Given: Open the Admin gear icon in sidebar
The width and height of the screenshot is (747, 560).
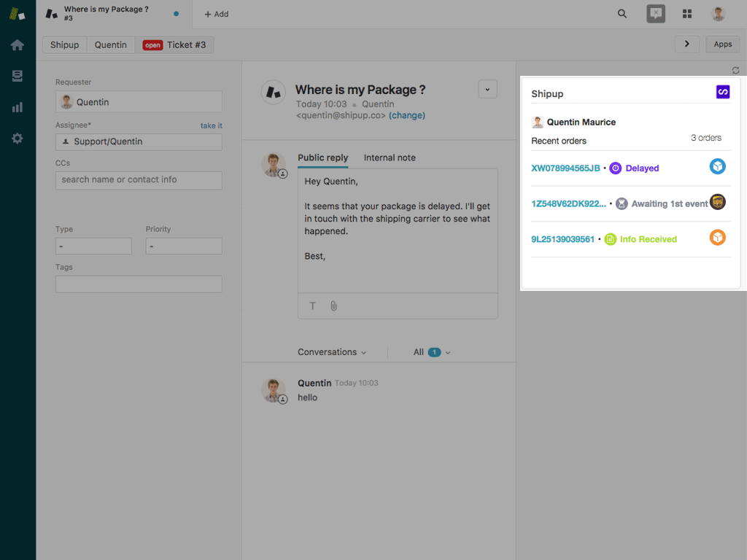Looking at the screenshot, I should point(16,138).
